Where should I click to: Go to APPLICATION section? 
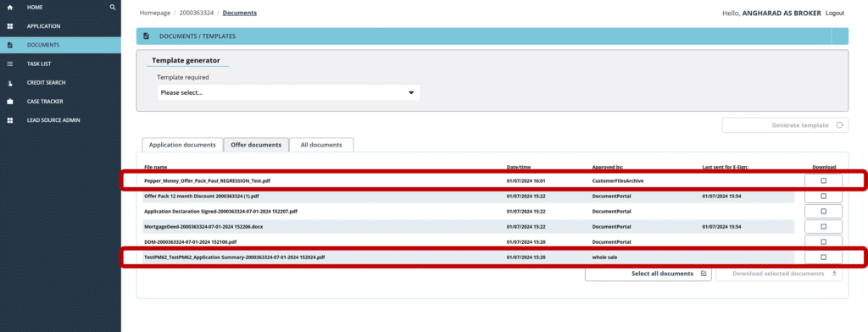pos(44,26)
